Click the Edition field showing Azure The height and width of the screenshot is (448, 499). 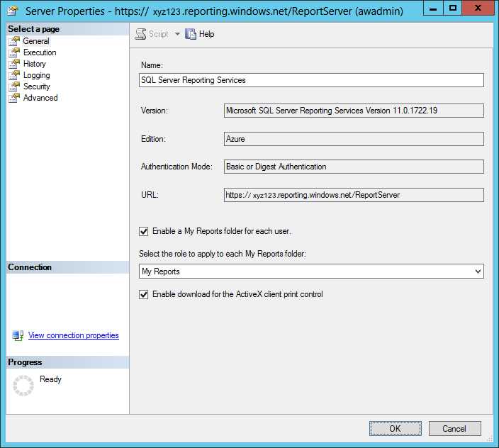point(354,139)
